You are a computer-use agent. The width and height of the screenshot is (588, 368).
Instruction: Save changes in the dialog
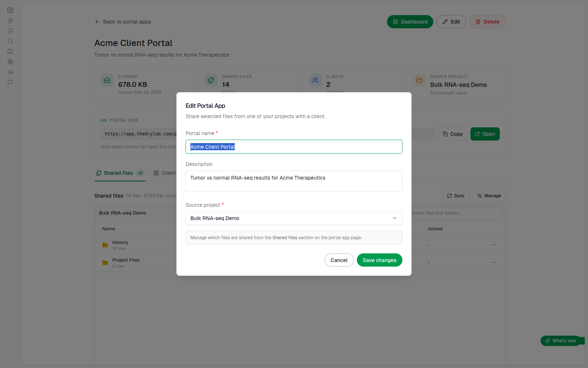coord(380,260)
